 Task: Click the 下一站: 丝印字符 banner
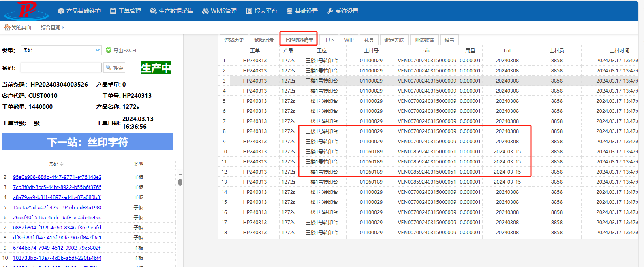88,142
